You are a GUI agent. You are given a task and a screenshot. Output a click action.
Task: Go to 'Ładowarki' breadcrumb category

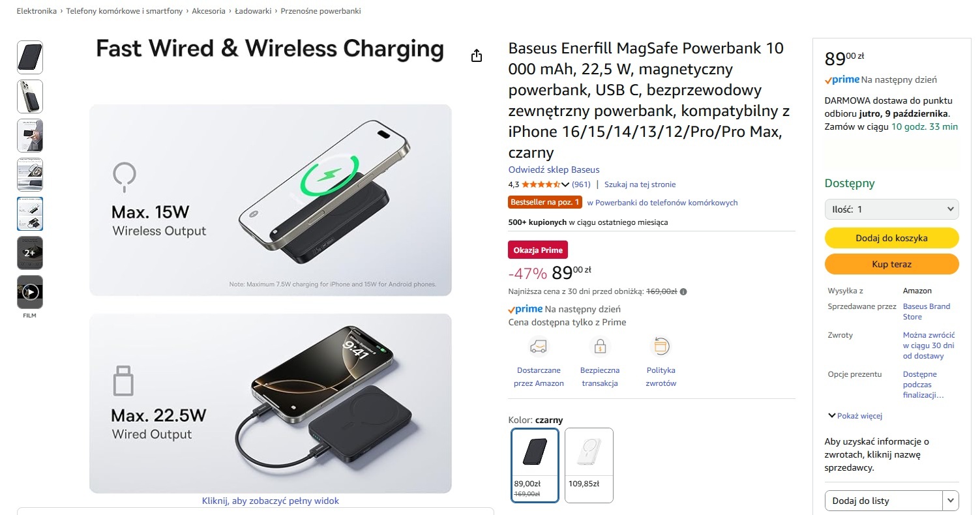[253, 11]
